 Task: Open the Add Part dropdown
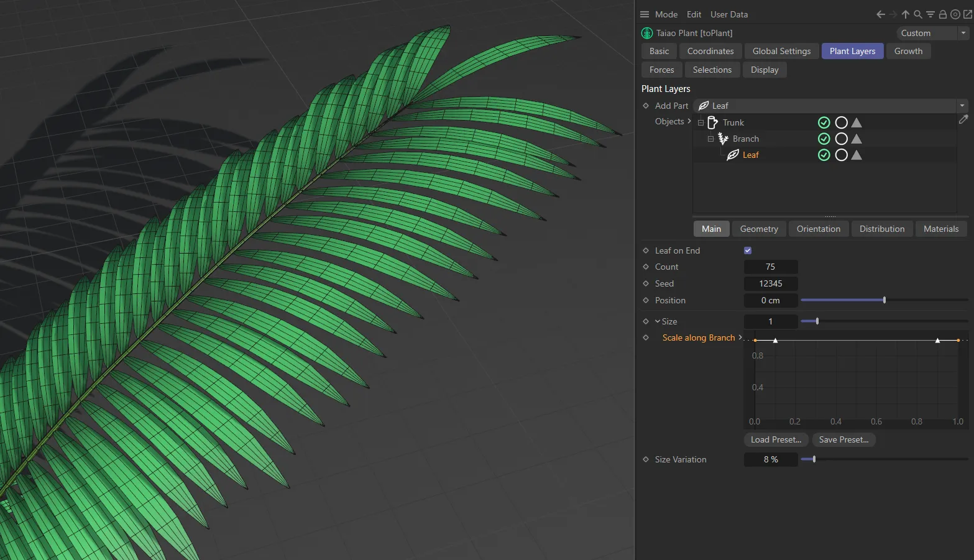coord(962,106)
